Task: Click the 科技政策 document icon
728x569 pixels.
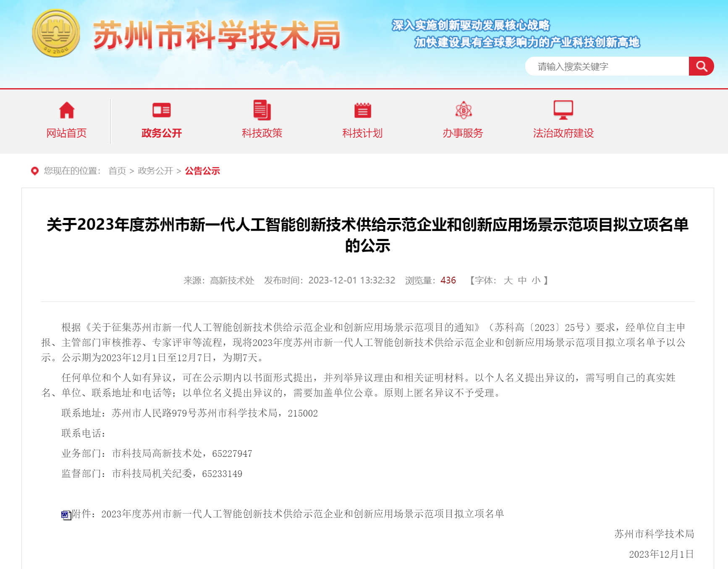Action: click(x=262, y=110)
